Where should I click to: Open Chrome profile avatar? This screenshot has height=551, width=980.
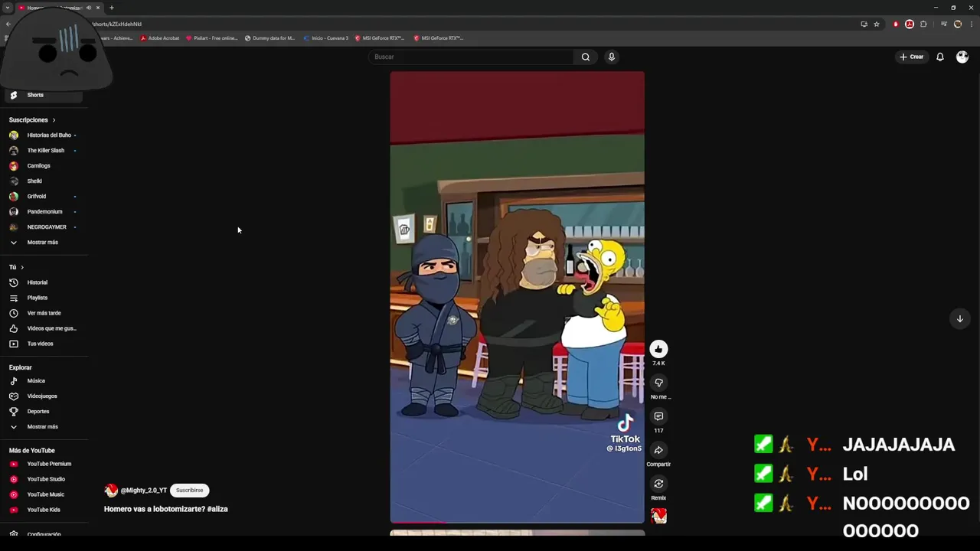pos(958,24)
